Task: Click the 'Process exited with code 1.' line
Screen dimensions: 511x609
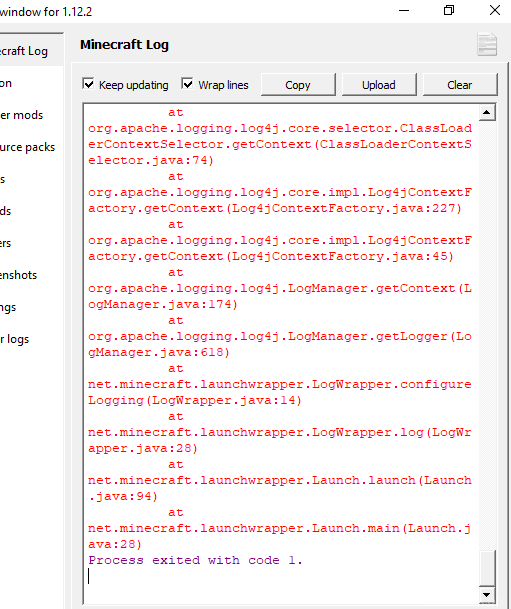Action: (x=195, y=560)
